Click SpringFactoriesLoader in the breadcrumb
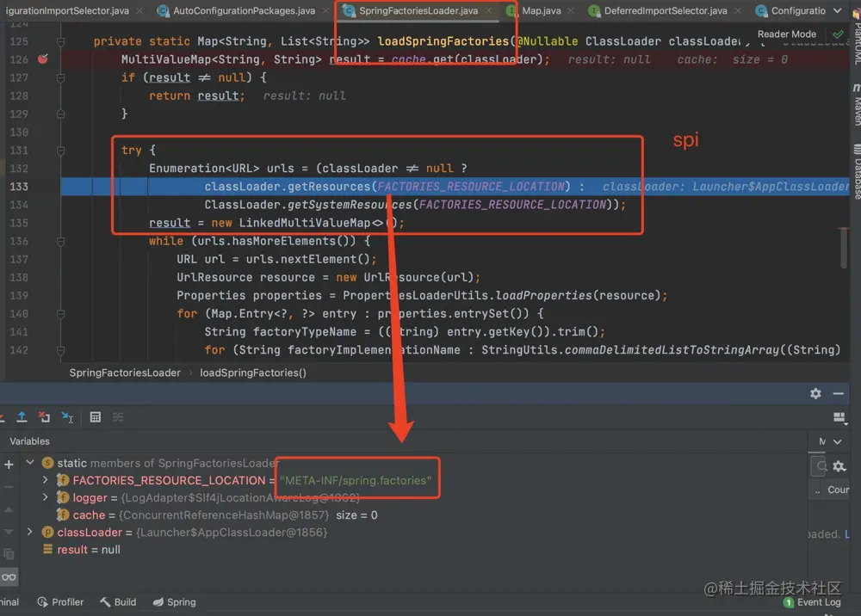The image size is (861, 616). pos(125,373)
